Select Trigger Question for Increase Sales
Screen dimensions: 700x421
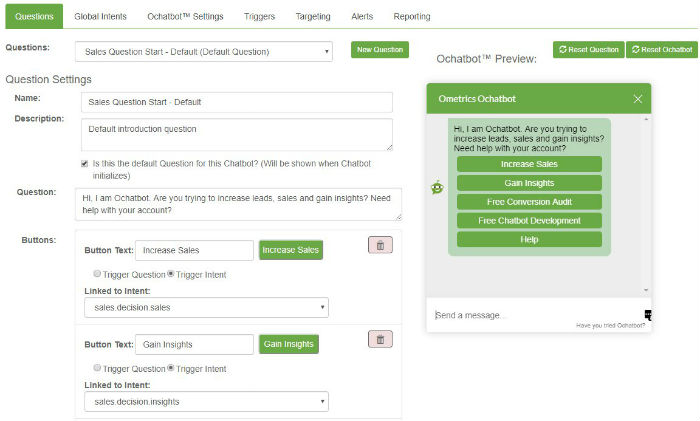click(x=97, y=273)
